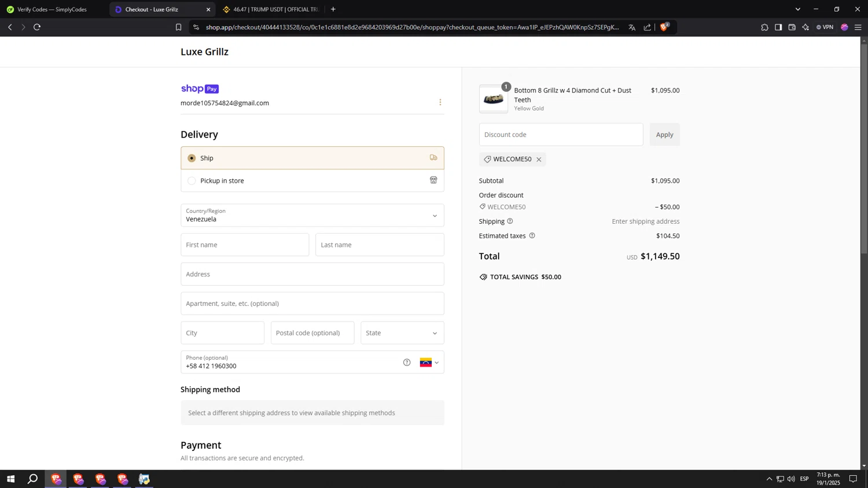The height and width of the screenshot is (488, 868).
Task: Click the Estimated taxes info icon
Action: pos(532,236)
